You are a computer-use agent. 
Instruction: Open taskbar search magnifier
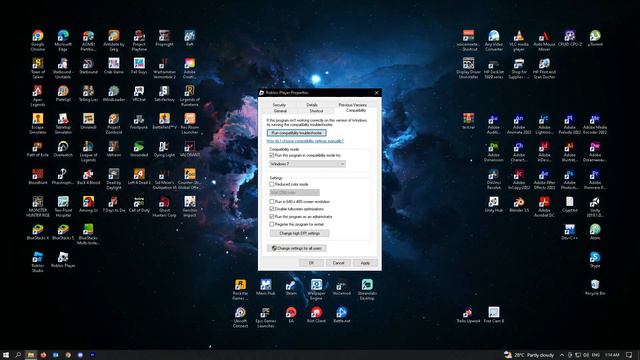(18, 355)
